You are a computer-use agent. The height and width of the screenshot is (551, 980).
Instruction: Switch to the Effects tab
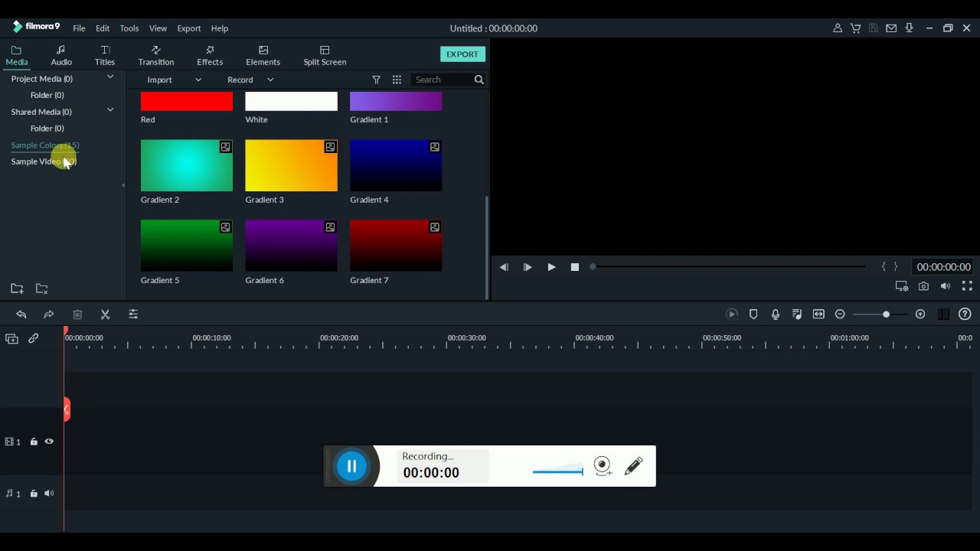(x=210, y=56)
